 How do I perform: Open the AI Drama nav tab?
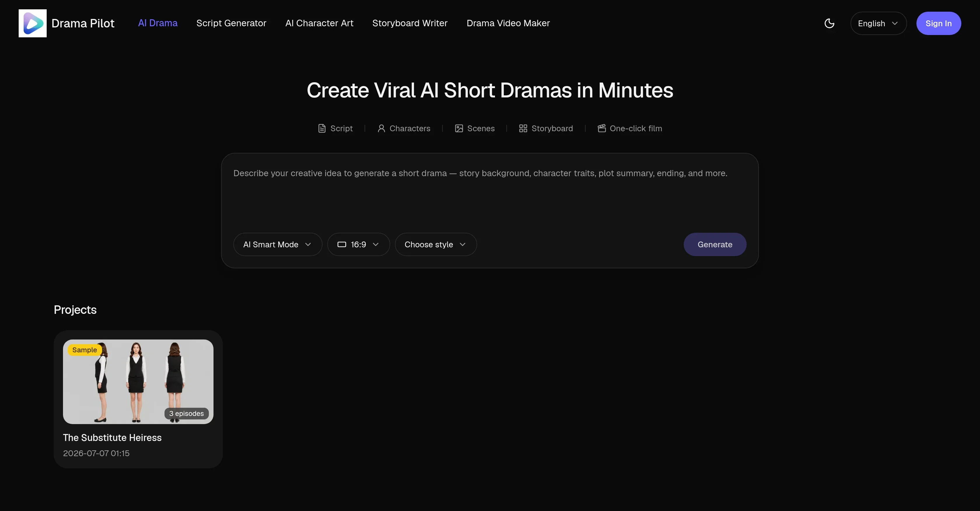tap(157, 23)
